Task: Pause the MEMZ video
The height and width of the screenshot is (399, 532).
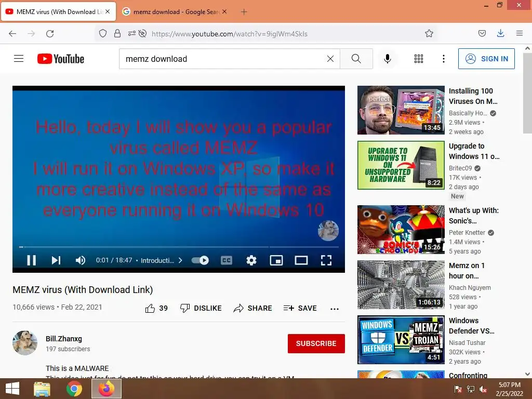Action: click(x=31, y=260)
